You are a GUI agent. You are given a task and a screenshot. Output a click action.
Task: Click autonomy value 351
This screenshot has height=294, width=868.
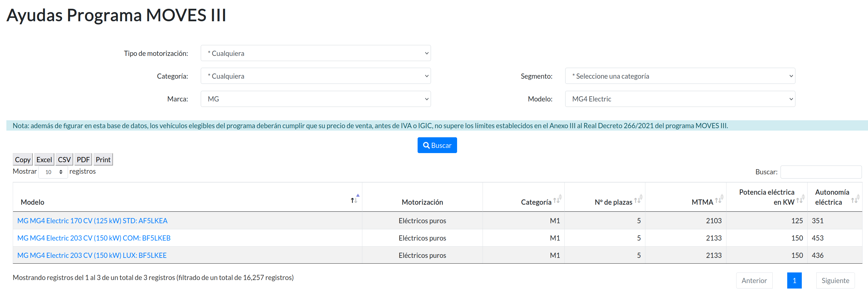click(x=818, y=221)
